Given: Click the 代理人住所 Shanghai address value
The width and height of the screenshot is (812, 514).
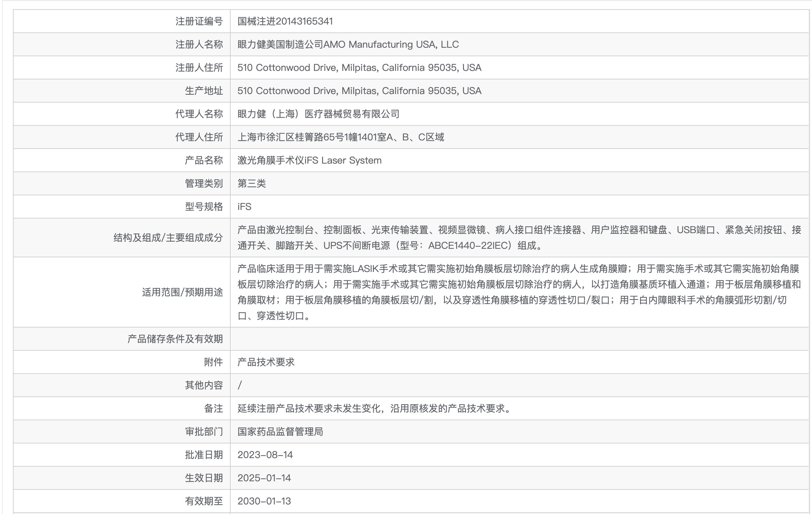Looking at the screenshot, I should tap(340, 137).
